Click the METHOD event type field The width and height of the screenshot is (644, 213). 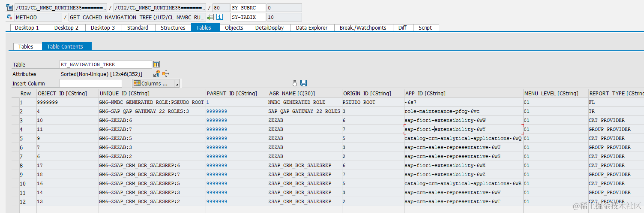tap(38, 17)
